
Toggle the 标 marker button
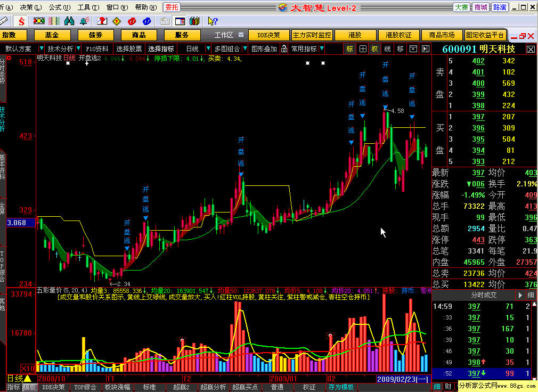pos(349,48)
